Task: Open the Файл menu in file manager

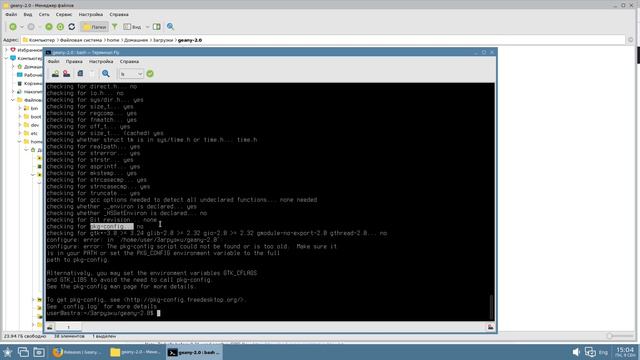Action: point(11,14)
